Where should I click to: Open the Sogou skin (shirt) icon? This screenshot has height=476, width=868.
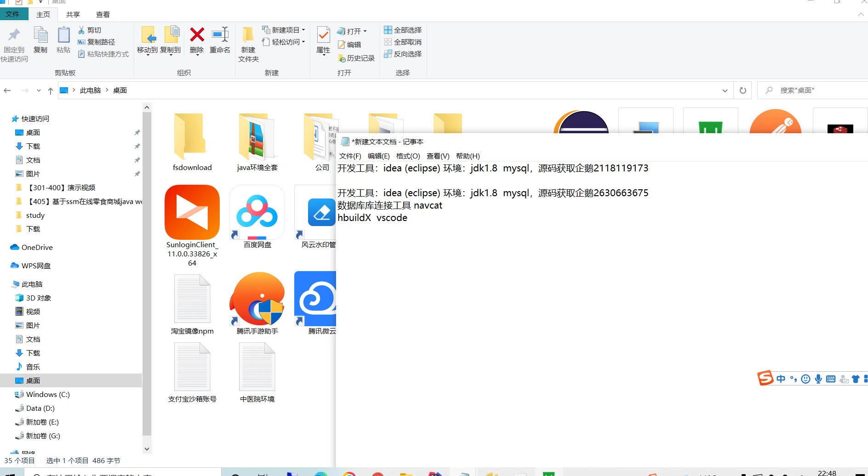tap(856, 379)
